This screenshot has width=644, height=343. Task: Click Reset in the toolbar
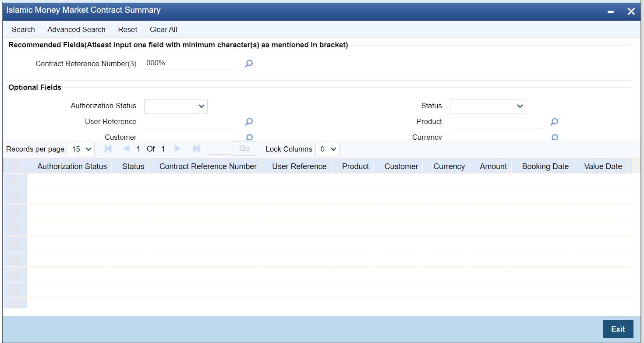(127, 29)
